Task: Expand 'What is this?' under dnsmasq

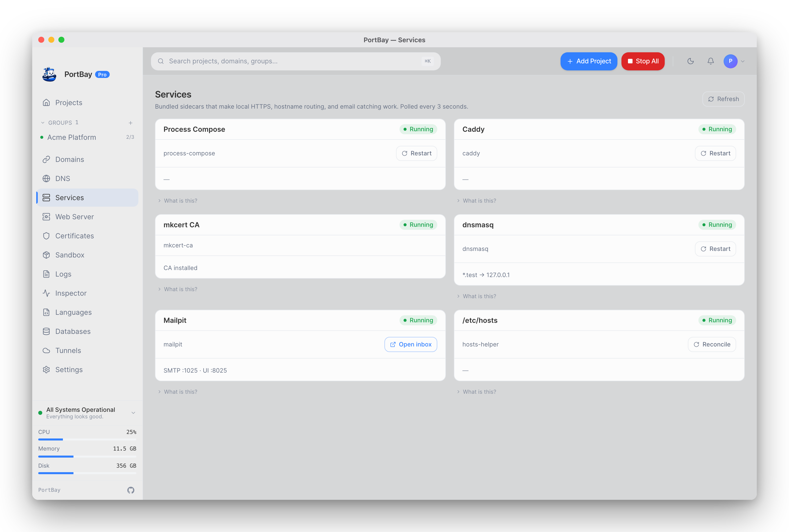Action: [x=476, y=296]
